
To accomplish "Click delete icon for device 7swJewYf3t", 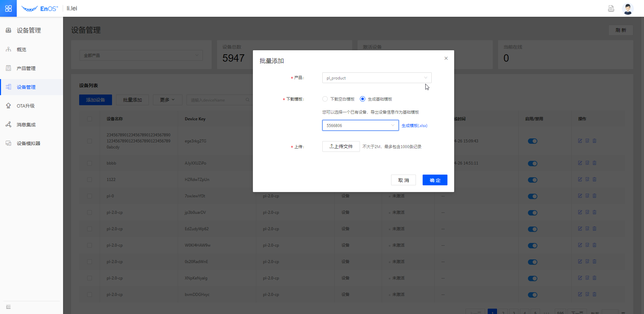I will click(x=594, y=196).
